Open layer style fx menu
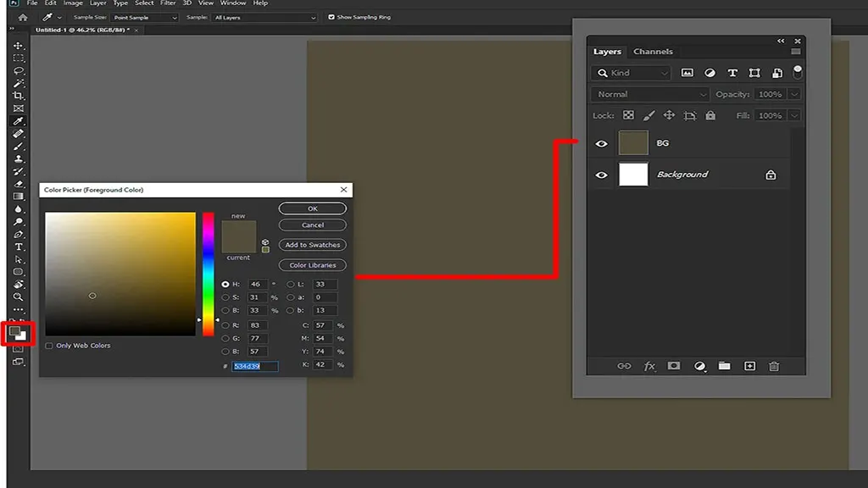Screen dimensions: 868x488 pyautogui.click(x=649, y=366)
